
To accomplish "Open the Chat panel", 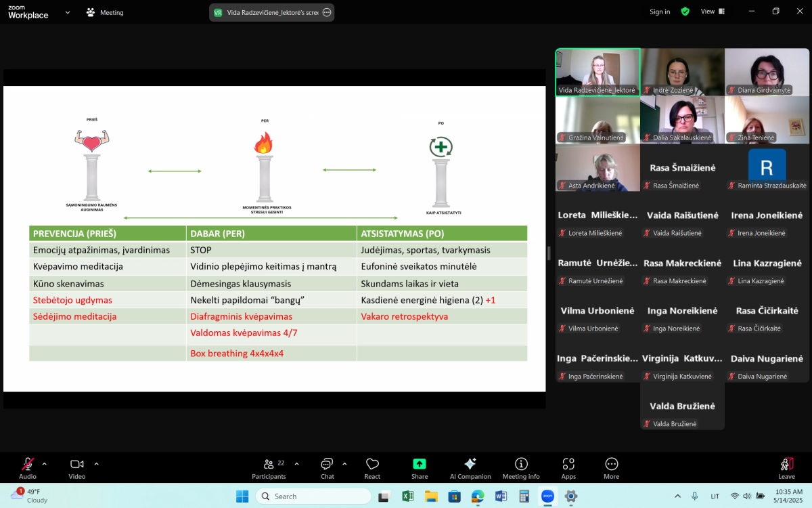I will pyautogui.click(x=328, y=468).
